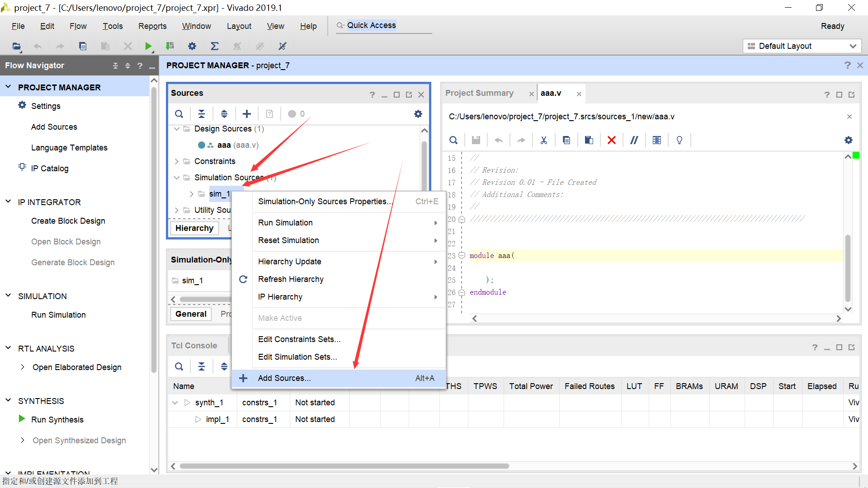Expand the Constraints folder
The image size is (868, 488).
point(177,161)
